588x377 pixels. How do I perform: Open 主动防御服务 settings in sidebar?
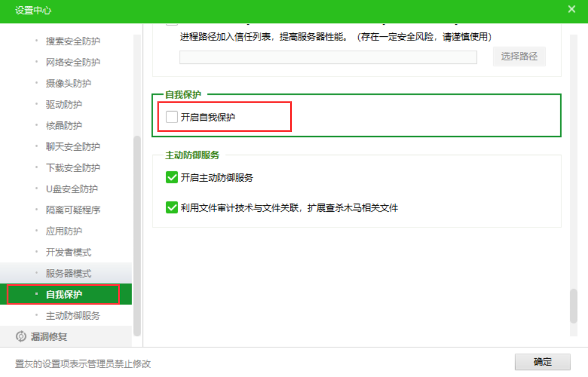(73, 315)
